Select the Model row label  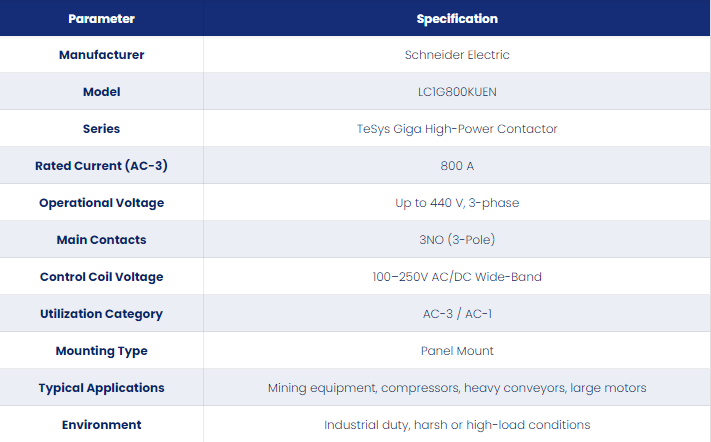point(102,92)
